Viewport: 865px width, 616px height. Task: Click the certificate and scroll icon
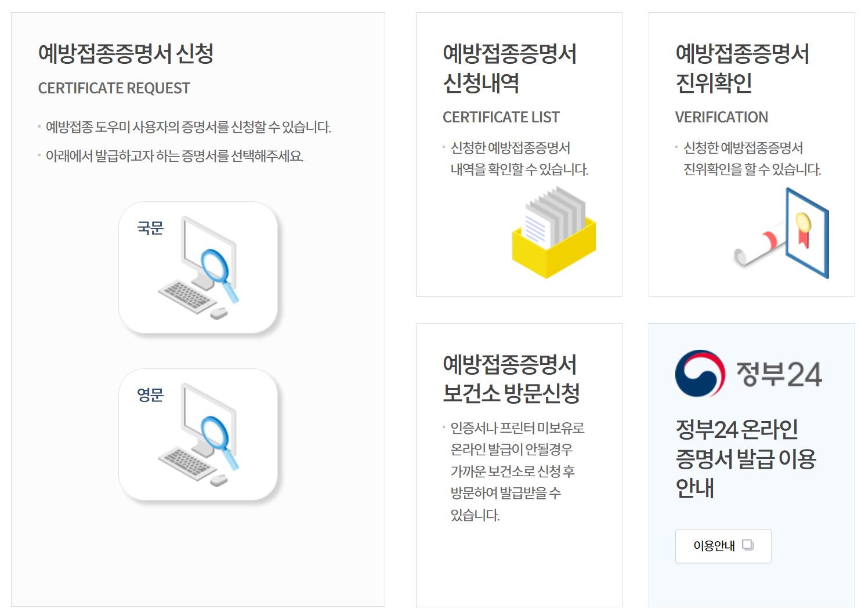pyautogui.click(x=781, y=233)
